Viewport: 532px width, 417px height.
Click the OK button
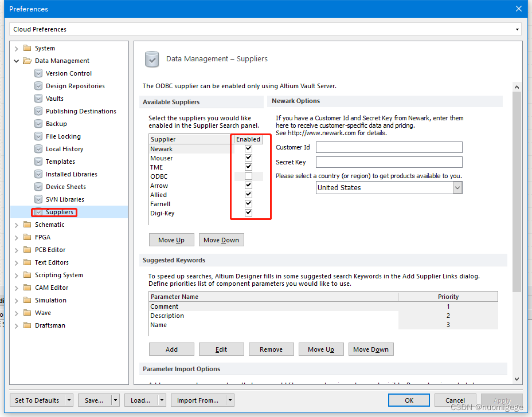409,400
